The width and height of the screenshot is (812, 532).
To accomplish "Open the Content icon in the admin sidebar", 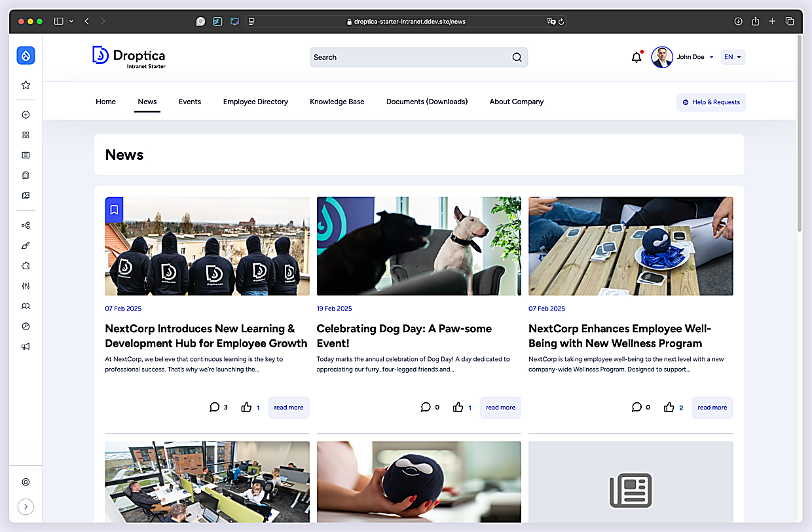I will coord(26,155).
